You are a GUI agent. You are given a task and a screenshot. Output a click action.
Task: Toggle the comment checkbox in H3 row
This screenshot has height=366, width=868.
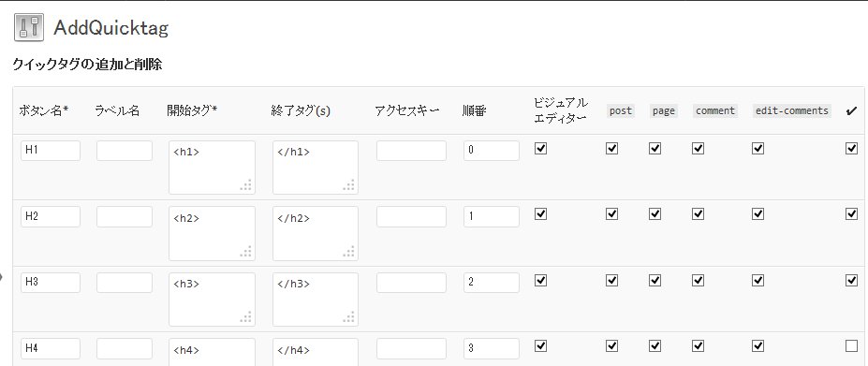[x=699, y=281]
